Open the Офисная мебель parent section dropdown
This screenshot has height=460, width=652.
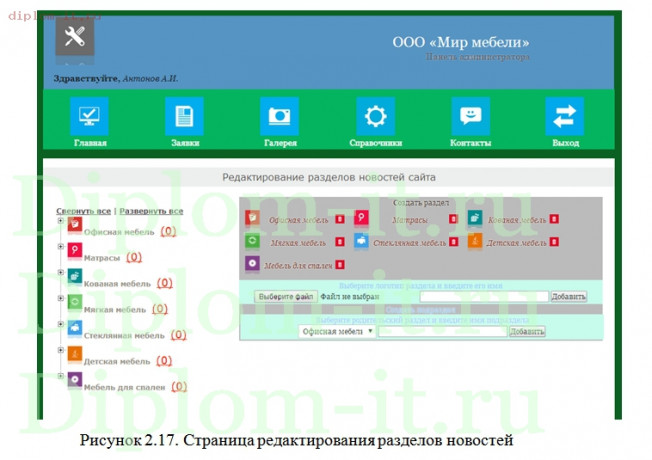click(x=337, y=331)
